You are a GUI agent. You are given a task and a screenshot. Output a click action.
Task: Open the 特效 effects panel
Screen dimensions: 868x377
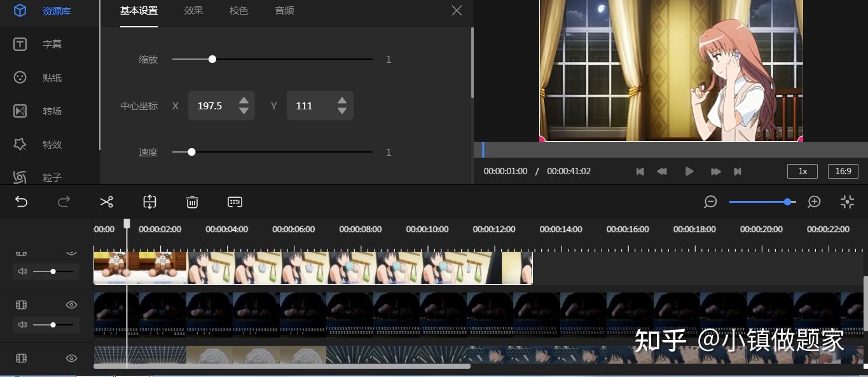(38, 144)
